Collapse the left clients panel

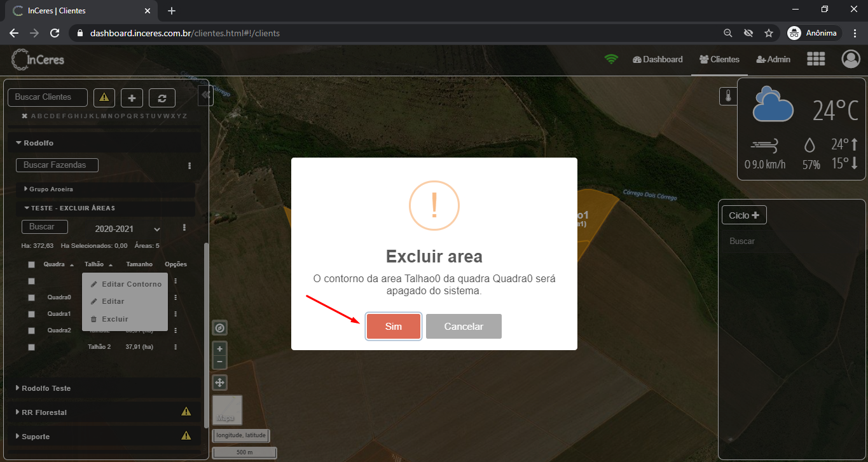click(205, 95)
